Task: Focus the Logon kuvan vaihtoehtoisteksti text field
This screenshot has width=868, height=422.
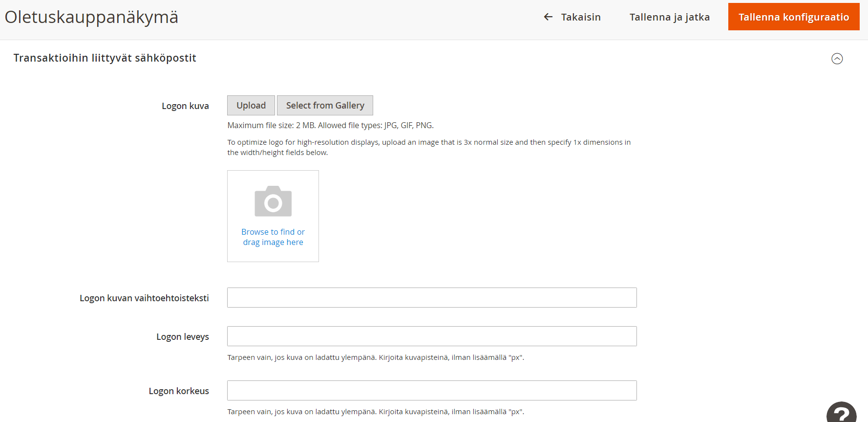Action: point(432,298)
